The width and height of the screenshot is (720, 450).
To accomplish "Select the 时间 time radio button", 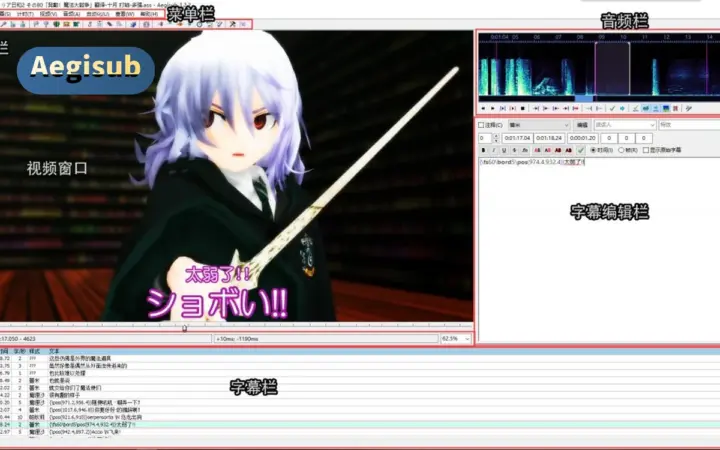I will pyautogui.click(x=593, y=150).
